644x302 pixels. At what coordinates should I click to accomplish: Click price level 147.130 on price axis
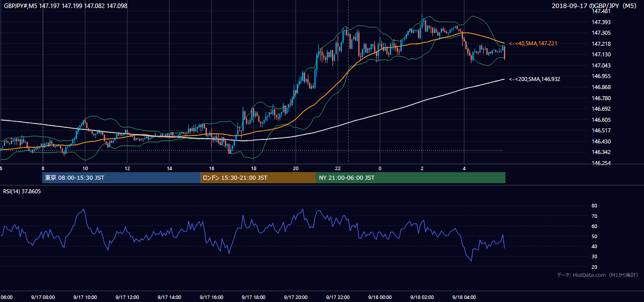602,54
